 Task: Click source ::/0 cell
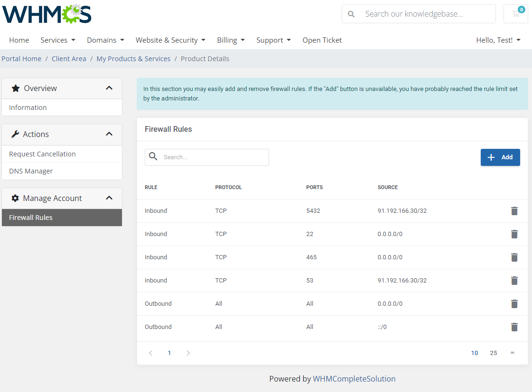tap(382, 327)
